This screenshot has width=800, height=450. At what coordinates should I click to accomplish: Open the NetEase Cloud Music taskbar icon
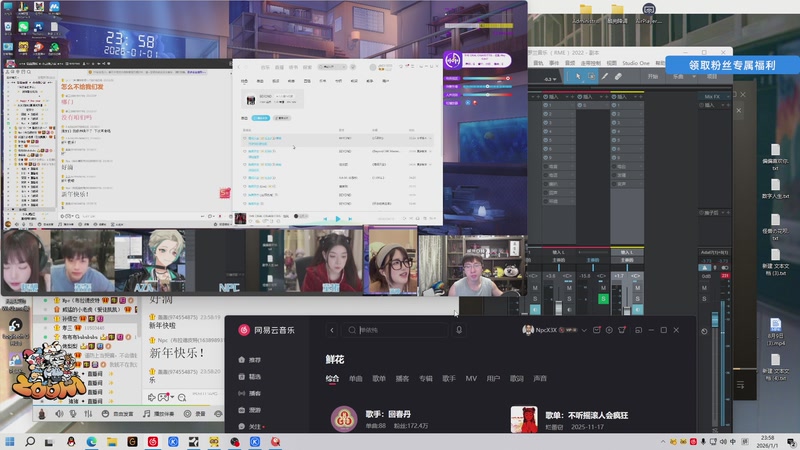[x=153, y=442]
